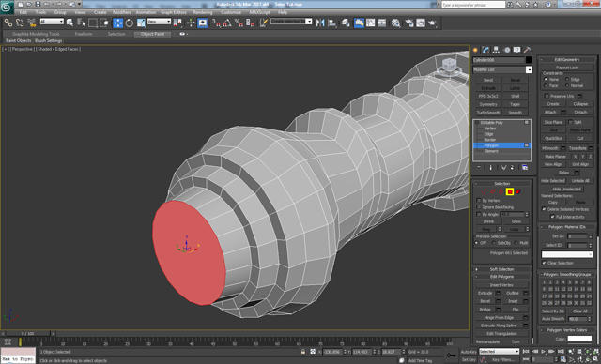Screen dimensions: 601x364
Task: Activate Select and Rotate tool
Action: (130, 23)
